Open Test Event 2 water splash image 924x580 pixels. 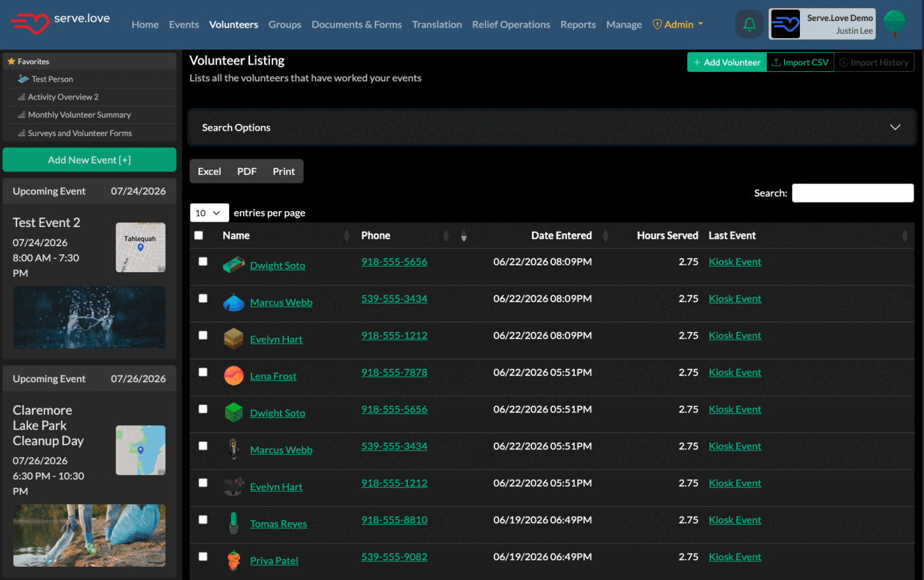click(89, 317)
